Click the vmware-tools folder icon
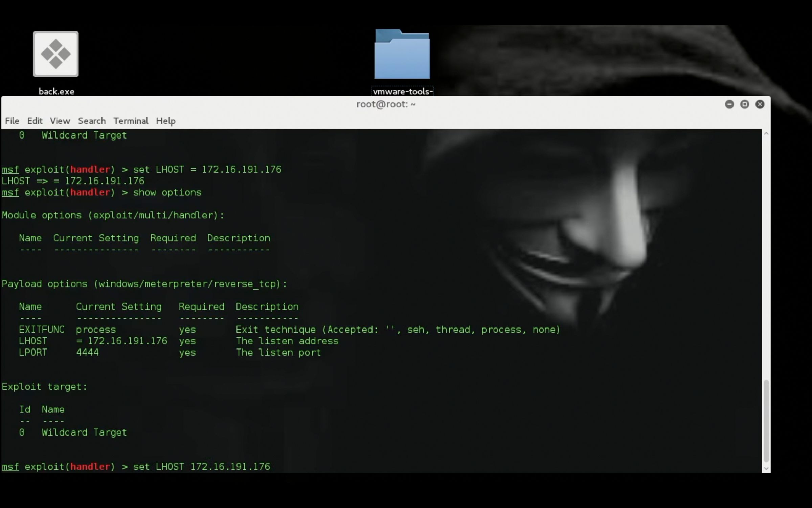The width and height of the screenshot is (812, 508). [x=402, y=54]
